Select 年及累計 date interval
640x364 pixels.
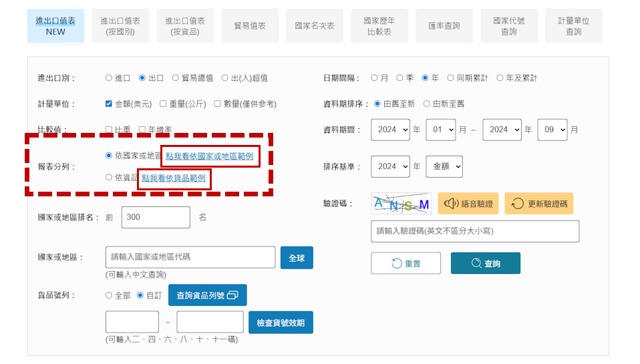[500, 78]
